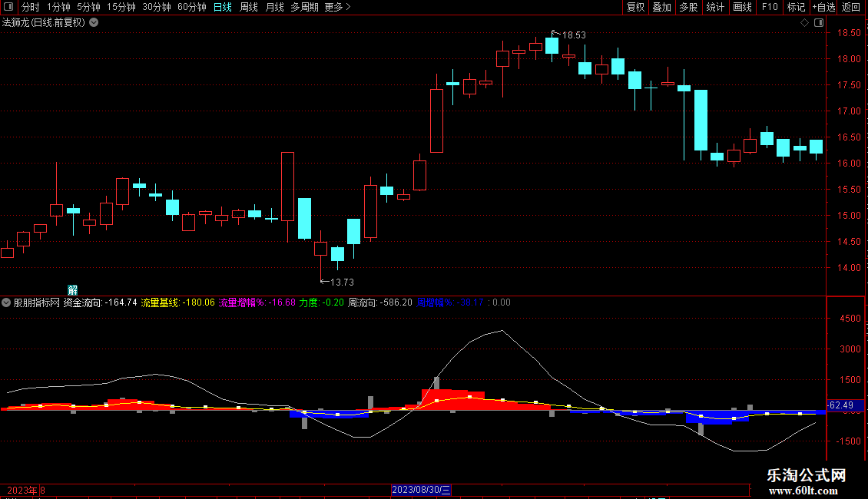Image resolution: width=868 pixels, height=499 pixels.
Task: Click the 返回 back button
Action: [851, 7]
